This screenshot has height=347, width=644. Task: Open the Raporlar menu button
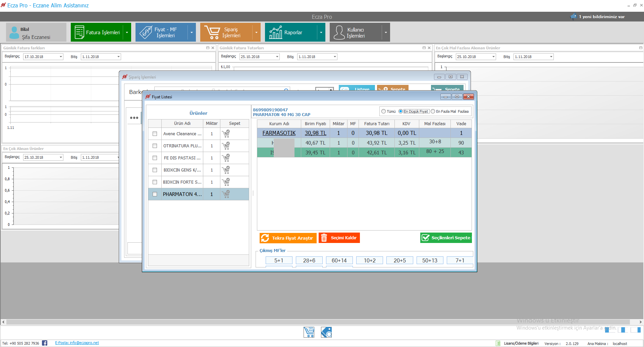coord(291,33)
